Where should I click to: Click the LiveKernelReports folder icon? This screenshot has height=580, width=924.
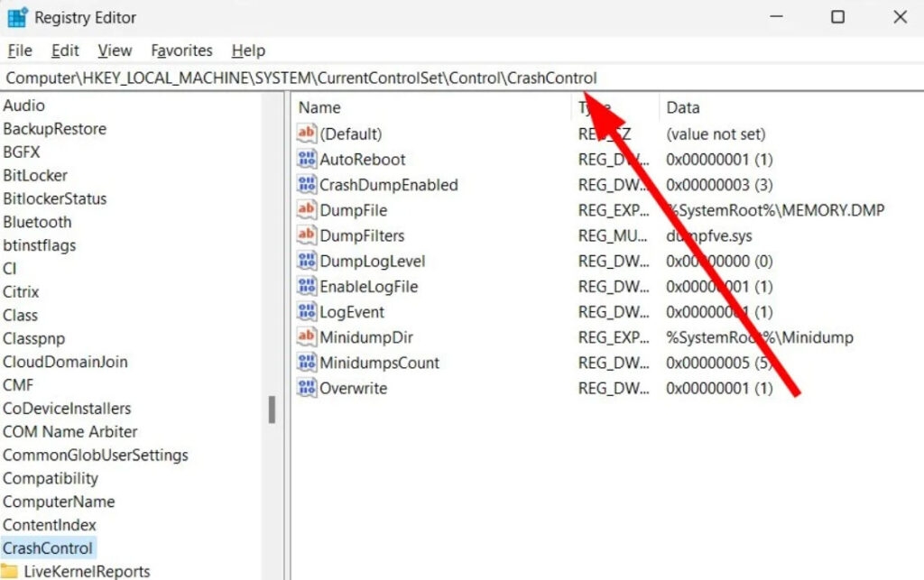[9, 571]
